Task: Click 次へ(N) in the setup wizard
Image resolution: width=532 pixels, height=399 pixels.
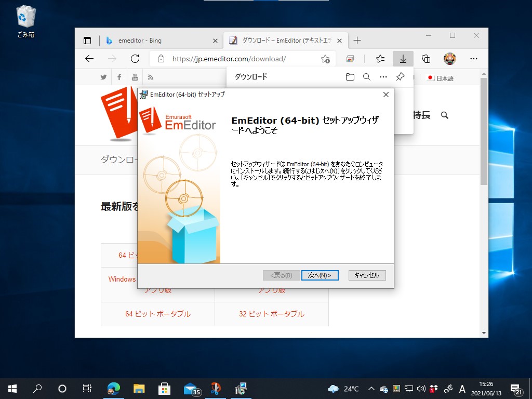Action: point(320,275)
